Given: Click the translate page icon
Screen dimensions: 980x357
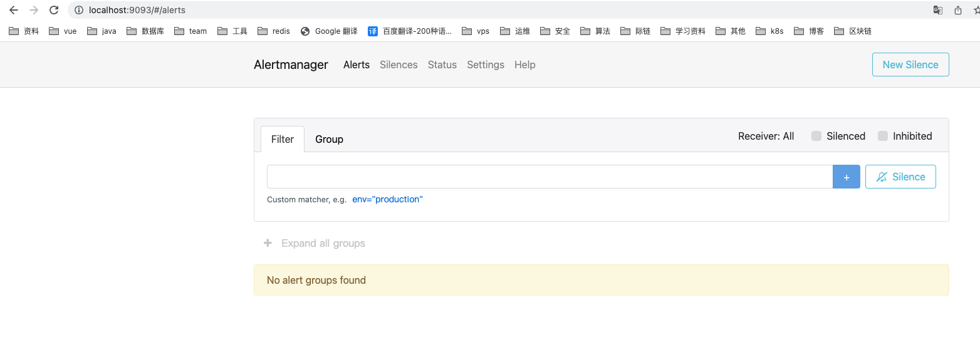Looking at the screenshot, I should pyautogui.click(x=938, y=10).
